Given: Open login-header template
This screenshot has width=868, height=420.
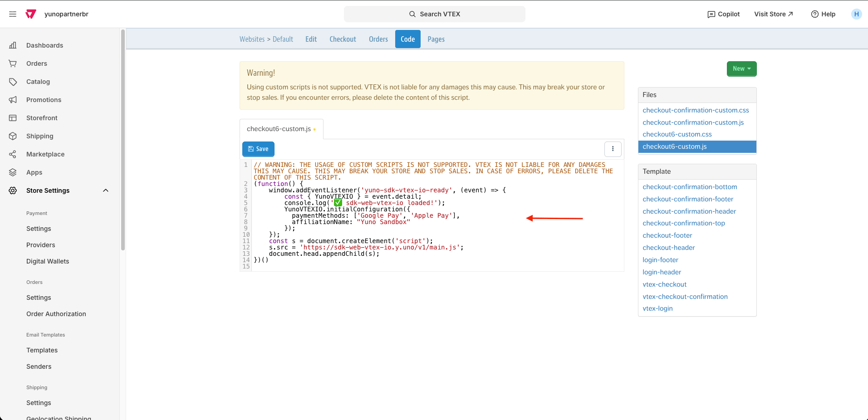Looking at the screenshot, I should coord(662,272).
